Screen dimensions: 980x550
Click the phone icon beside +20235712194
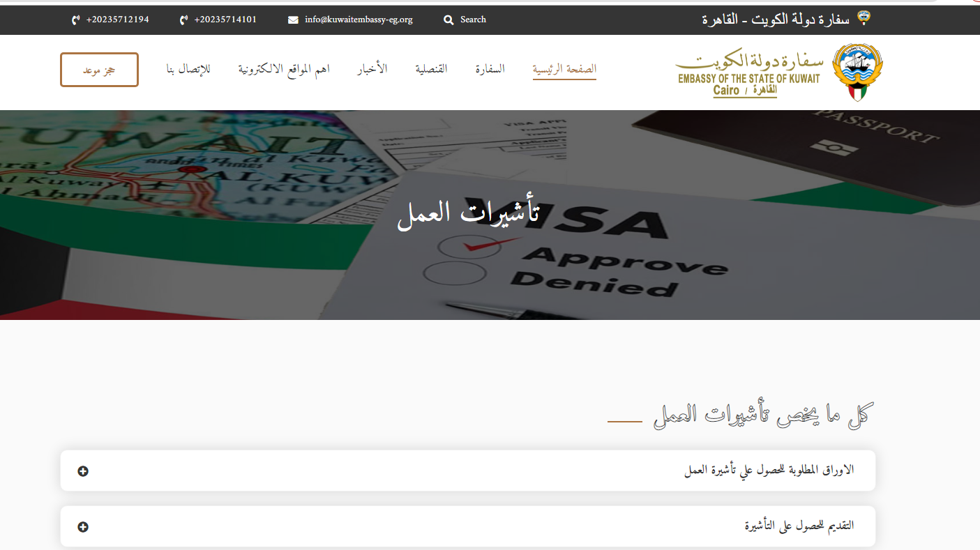[x=75, y=20]
